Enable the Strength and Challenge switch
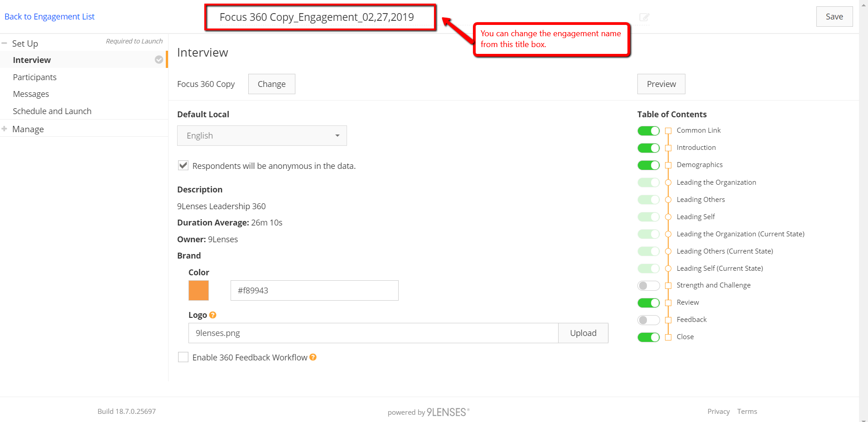The height and width of the screenshot is (422, 868). (x=649, y=286)
